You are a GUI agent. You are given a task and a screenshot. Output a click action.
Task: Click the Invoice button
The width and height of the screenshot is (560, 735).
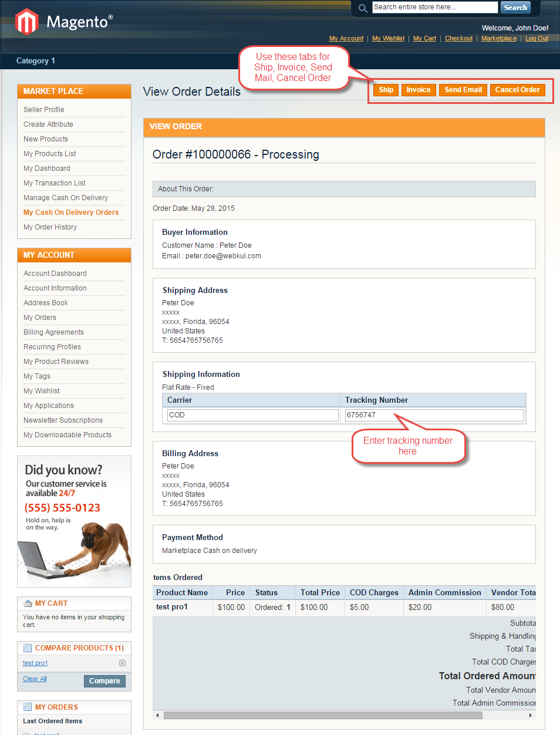pyautogui.click(x=419, y=90)
